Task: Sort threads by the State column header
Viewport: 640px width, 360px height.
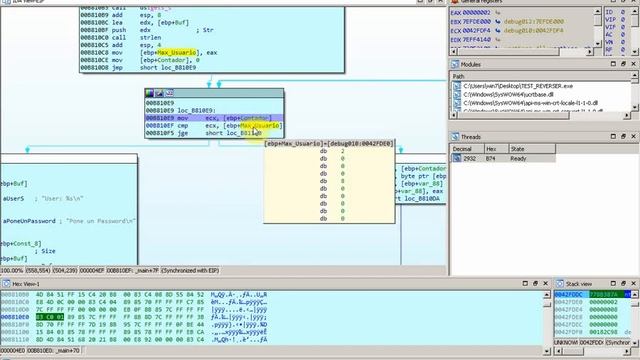Action: click(532, 149)
